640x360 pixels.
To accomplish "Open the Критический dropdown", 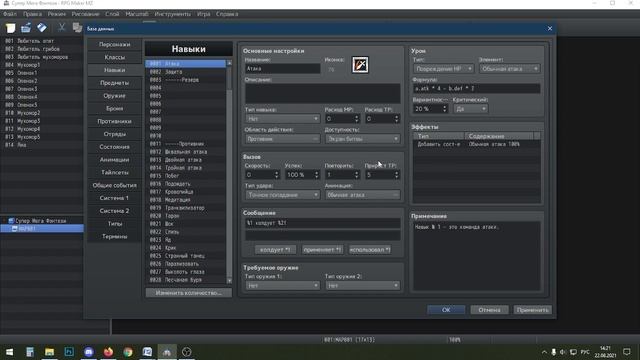I will coord(470,109).
